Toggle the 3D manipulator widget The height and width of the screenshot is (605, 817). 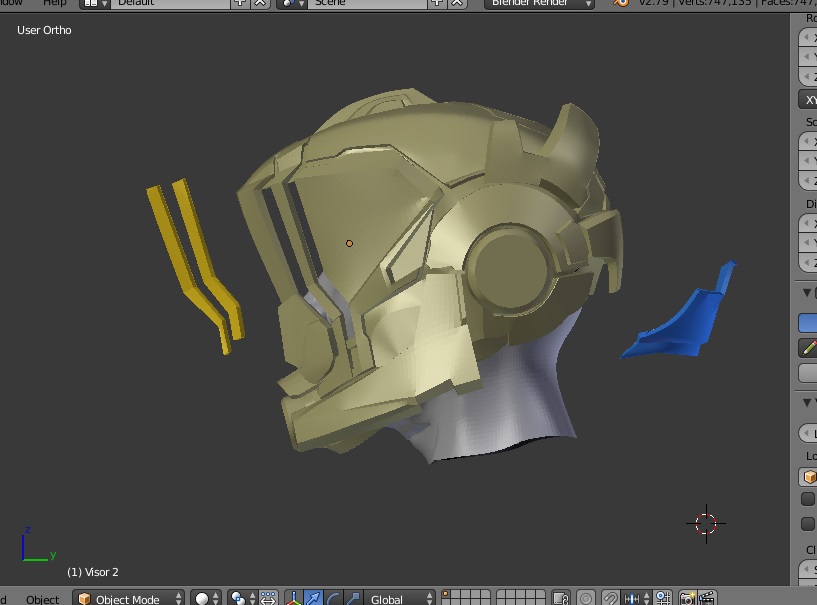click(x=294, y=598)
